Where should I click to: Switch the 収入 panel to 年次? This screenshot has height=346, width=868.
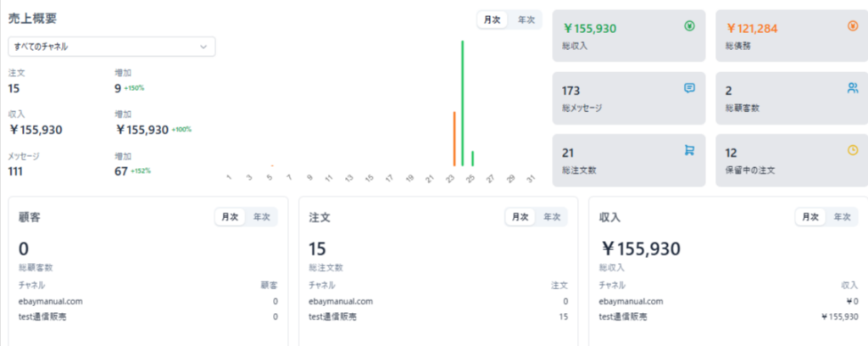coord(842,217)
